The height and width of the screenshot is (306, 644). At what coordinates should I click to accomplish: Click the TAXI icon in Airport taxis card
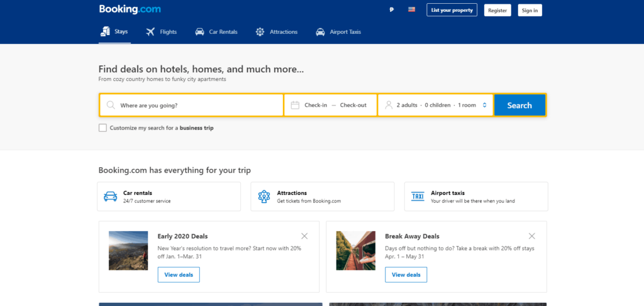coord(418,196)
